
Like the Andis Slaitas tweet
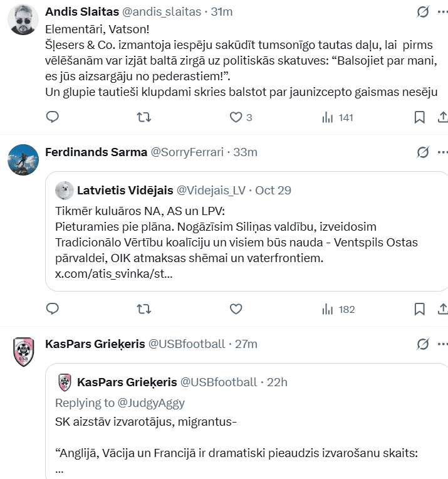(236, 117)
